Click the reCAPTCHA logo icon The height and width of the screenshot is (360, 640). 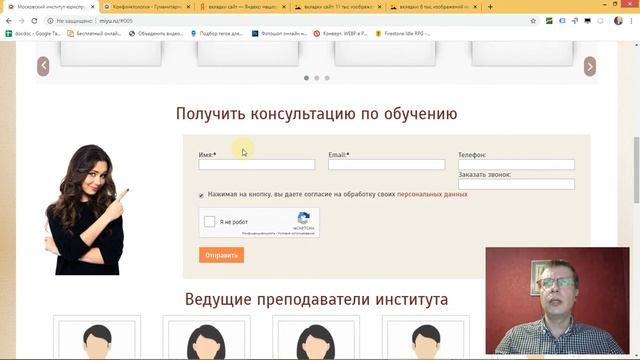[x=303, y=218]
